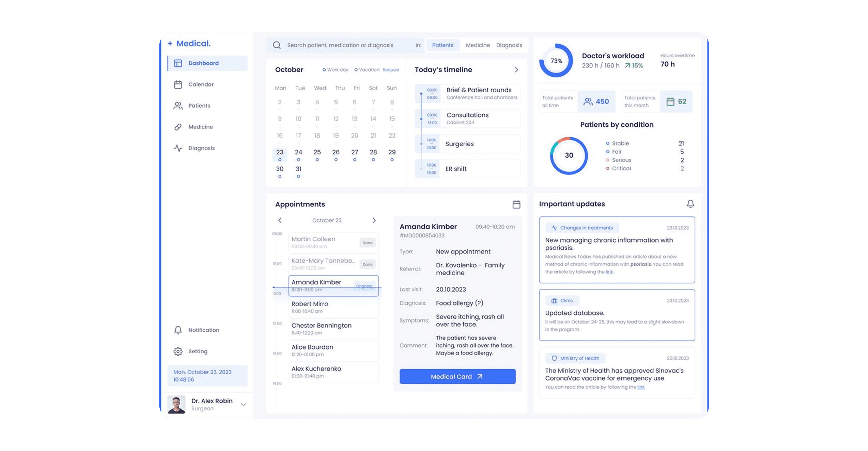The image size is (868, 451).
Task: Open the Consultations timeline entry
Action: click(x=468, y=119)
